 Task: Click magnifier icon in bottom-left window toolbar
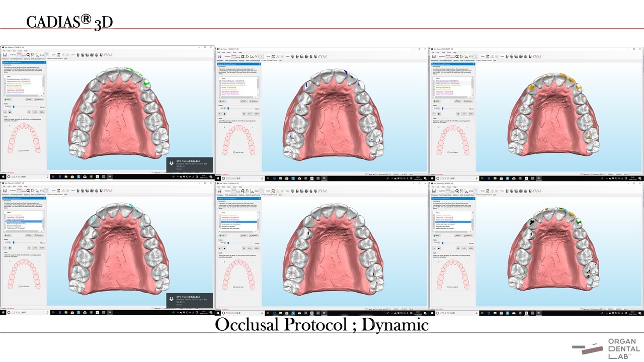click(28, 191)
